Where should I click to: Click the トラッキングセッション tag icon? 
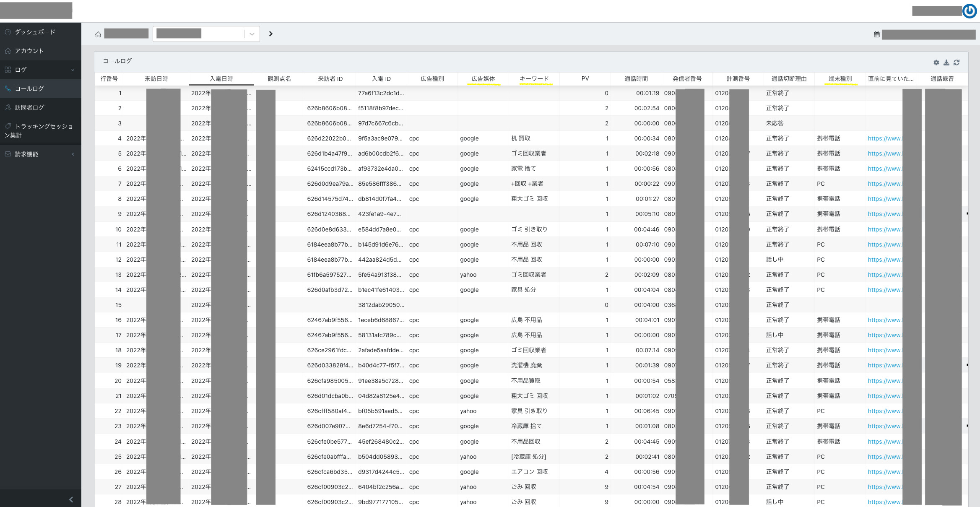8,126
